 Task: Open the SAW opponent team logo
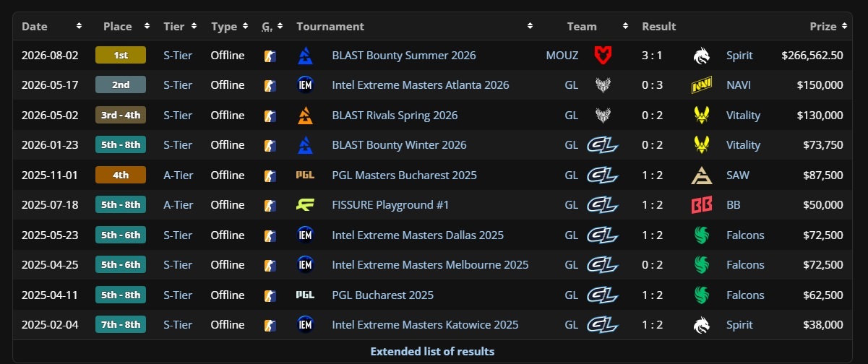click(x=702, y=175)
